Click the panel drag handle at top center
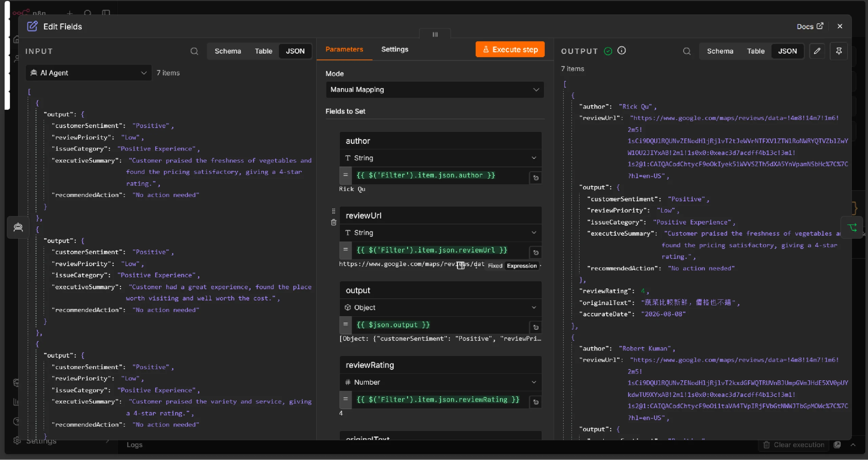 coord(435,34)
